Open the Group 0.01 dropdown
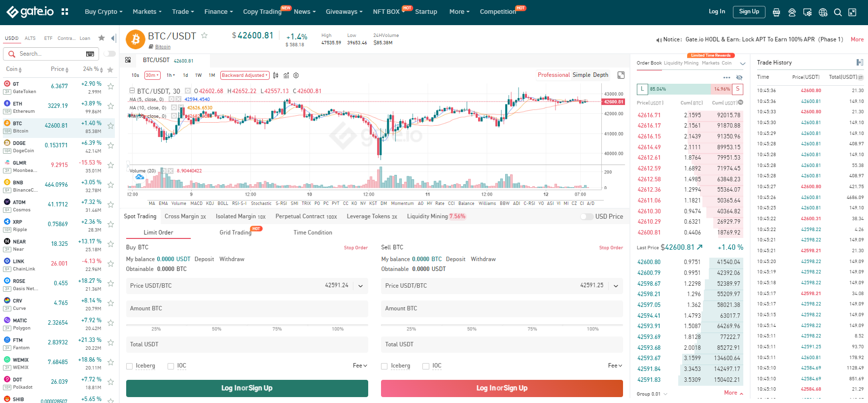 click(x=652, y=394)
